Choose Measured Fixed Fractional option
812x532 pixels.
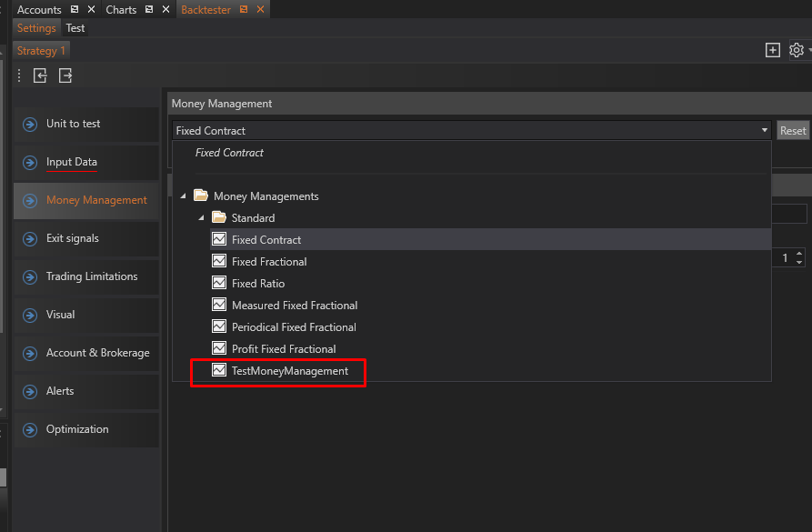(x=294, y=306)
